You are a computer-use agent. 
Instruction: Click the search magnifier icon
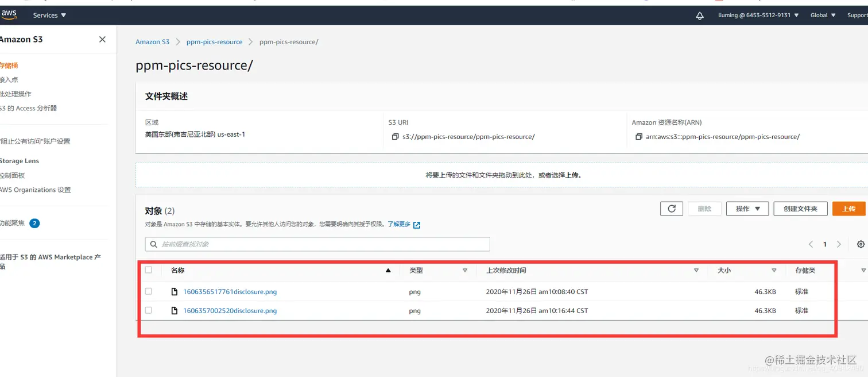tap(154, 244)
